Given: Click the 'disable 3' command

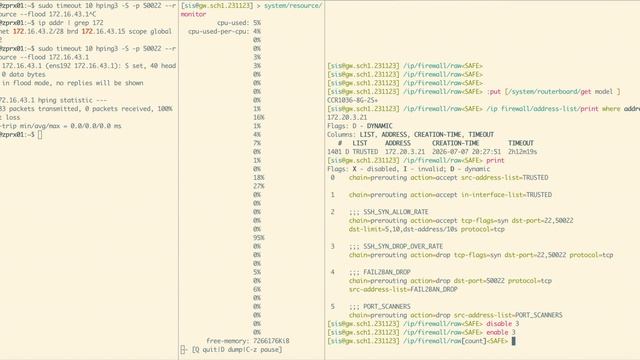Looking at the screenshot, I should click(x=502, y=324).
